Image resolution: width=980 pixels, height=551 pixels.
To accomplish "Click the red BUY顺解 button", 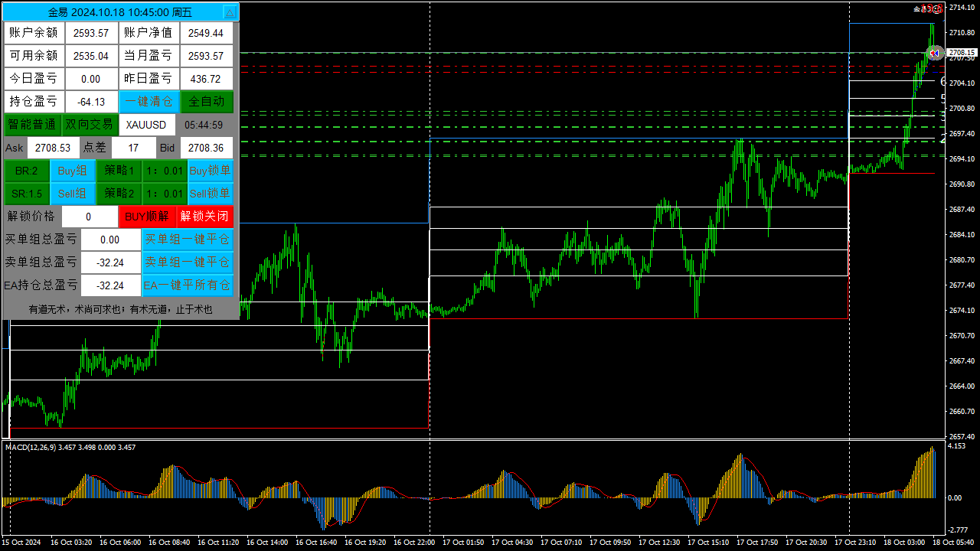I will click(x=147, y=217).
